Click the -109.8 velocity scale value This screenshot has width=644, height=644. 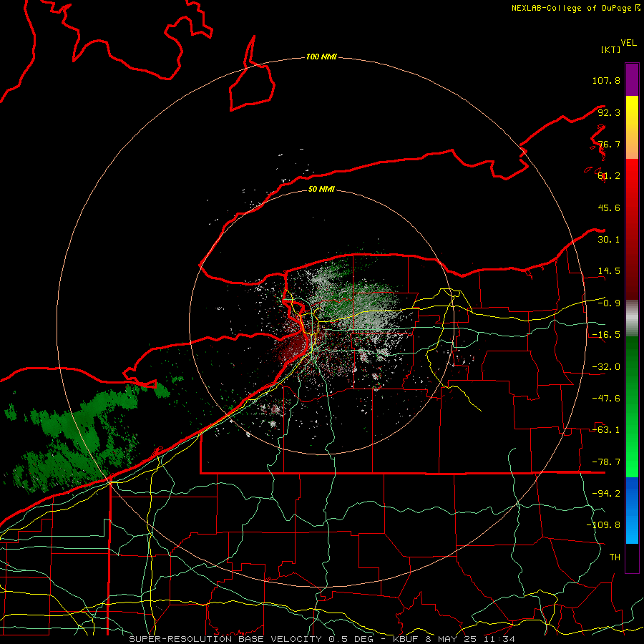(x=603, y=525)
